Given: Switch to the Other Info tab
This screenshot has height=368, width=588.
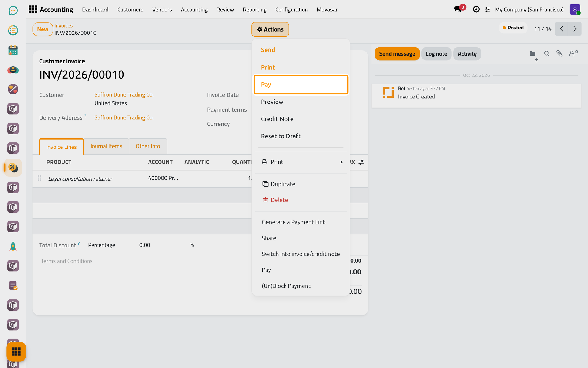Looking at the screenshot, I should [x=148, y=146].
